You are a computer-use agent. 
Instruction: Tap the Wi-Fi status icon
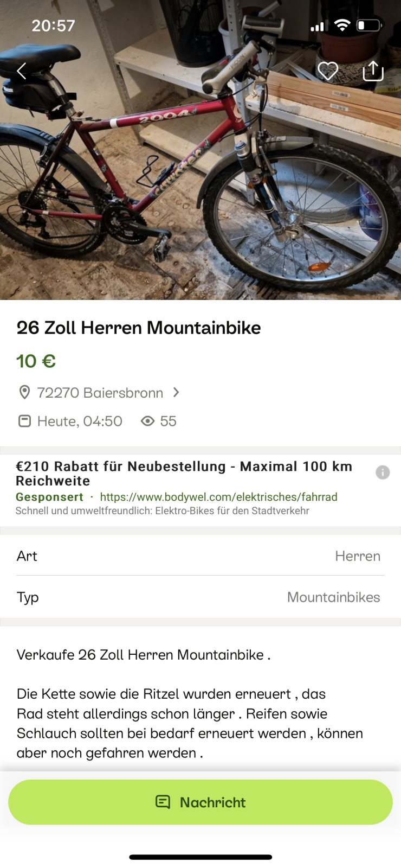[342, 25]
